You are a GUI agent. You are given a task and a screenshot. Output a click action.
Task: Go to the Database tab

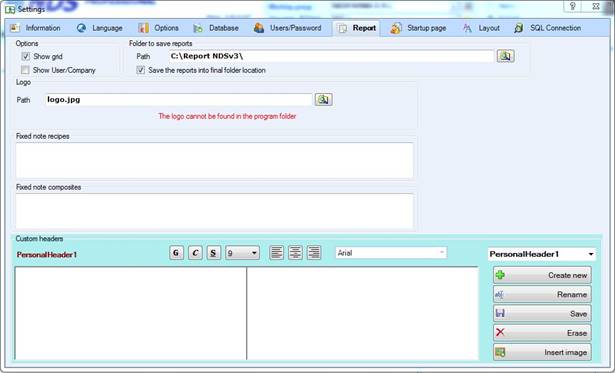(x=216, y=28)
